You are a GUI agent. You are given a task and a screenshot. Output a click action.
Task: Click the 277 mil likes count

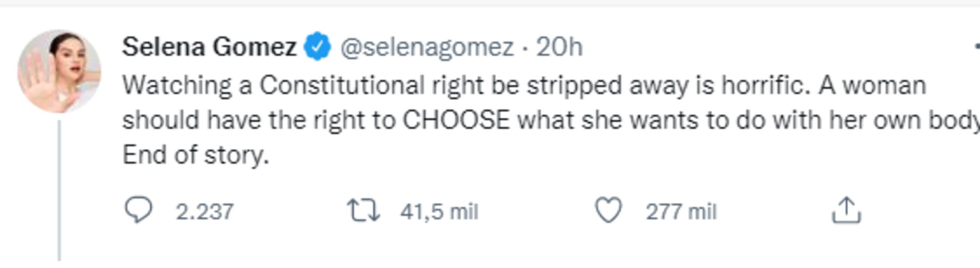pyautogui.click(x=681, y=212)
